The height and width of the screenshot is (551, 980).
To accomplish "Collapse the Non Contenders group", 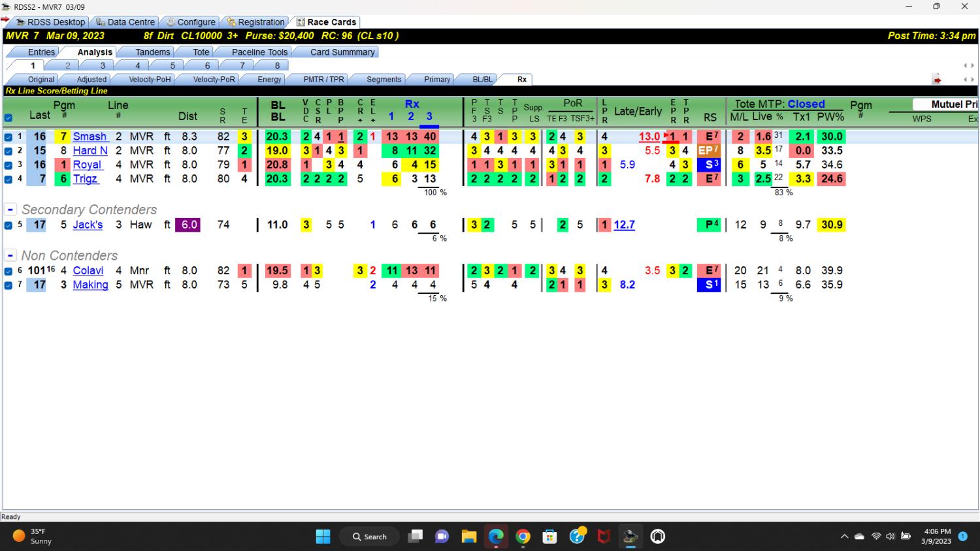I will 10,255.
